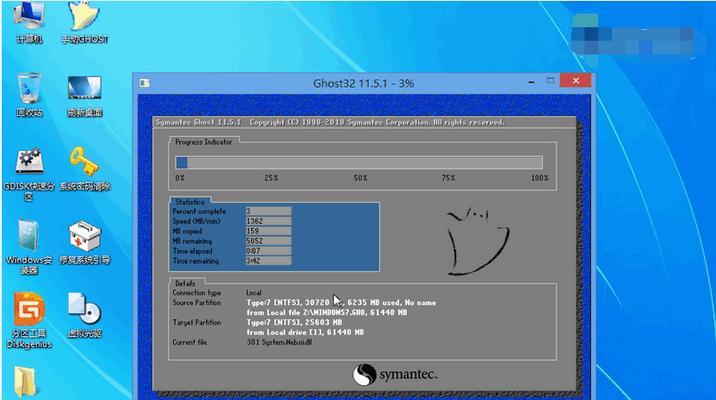Click the Target Partition label
The height and width of the screenshot is (400, 716).
pos(197,322)
